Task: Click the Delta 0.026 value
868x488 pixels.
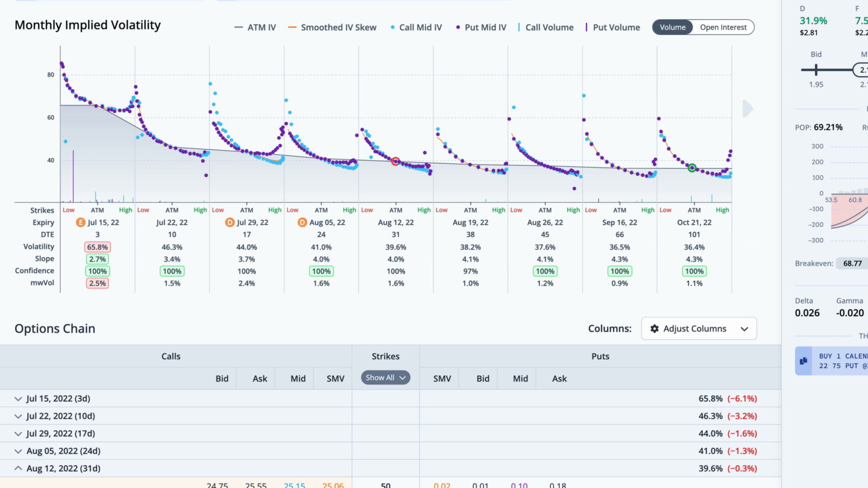Action: [x=807, y=313]
